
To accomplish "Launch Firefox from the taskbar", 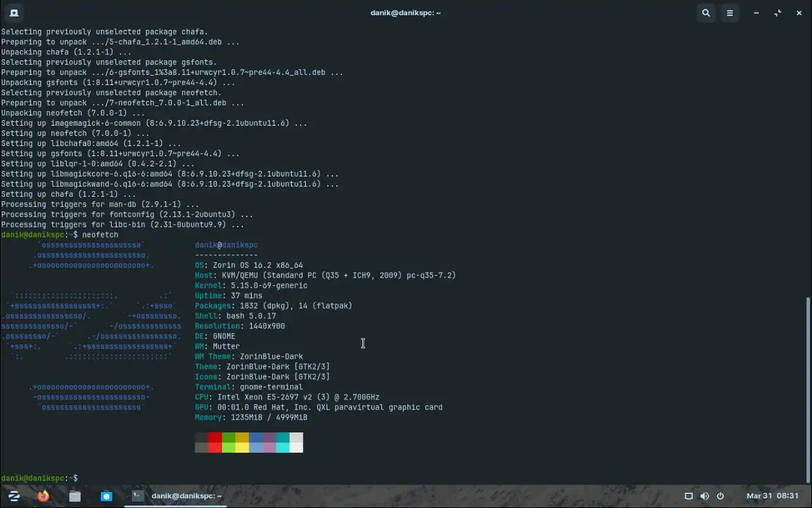I will pyautogui.click(x=43, y=496).
